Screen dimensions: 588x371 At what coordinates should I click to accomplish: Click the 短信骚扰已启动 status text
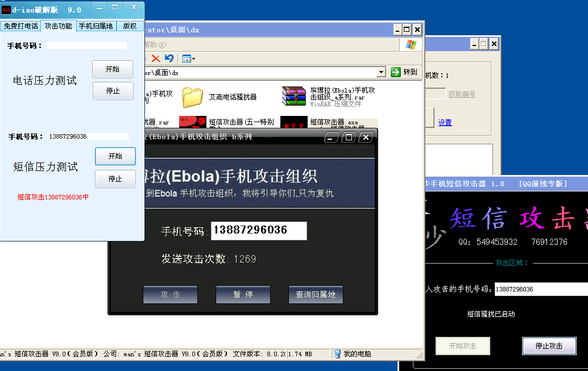[x=491, y=314]
